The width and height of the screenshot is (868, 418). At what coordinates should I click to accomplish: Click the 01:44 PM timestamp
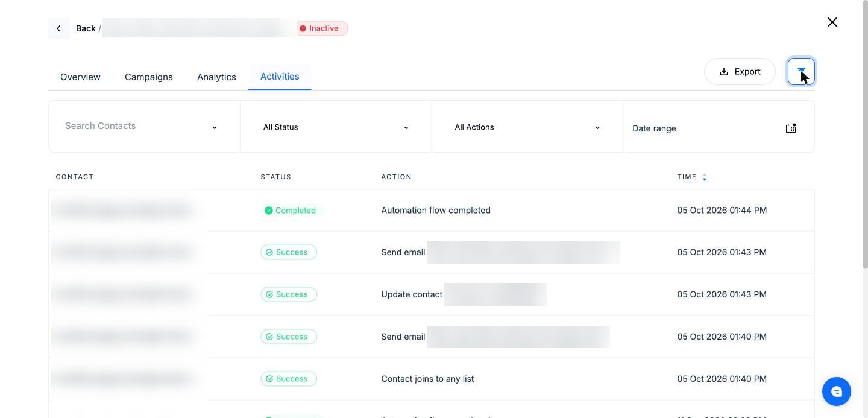(722, 211)
